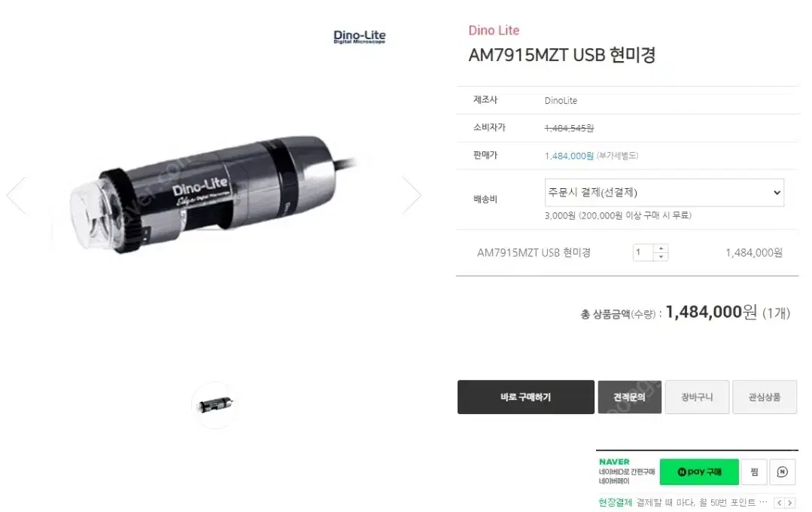Click the Dino-Lite logo on product image
This screenshot has height=512, width=812.
click(360, 37)
